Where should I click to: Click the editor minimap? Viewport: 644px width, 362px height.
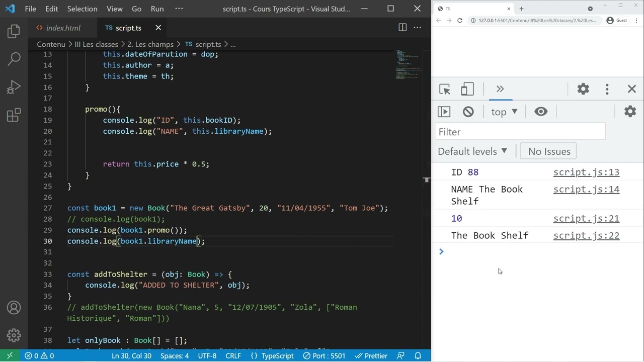(x=409, y=65)
